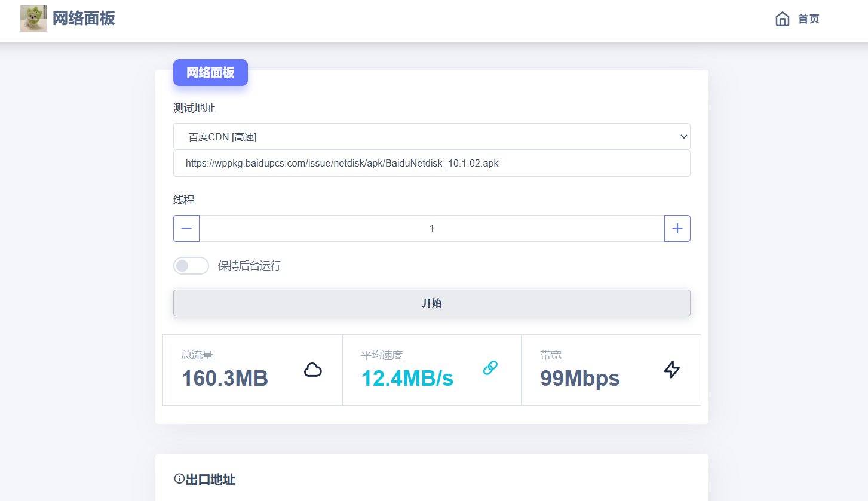
Task: Click the lightning icon beside 带宽
Action: 671,370
